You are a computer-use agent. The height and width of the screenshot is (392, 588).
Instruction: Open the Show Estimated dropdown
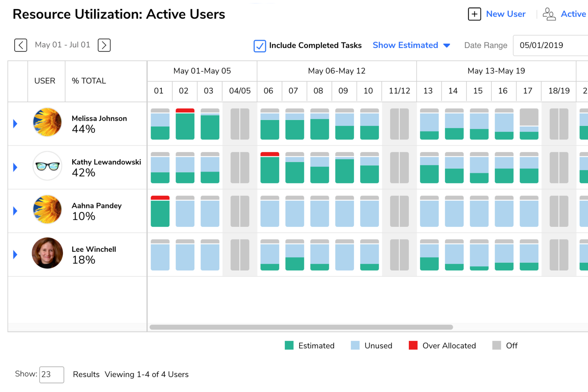412,45
